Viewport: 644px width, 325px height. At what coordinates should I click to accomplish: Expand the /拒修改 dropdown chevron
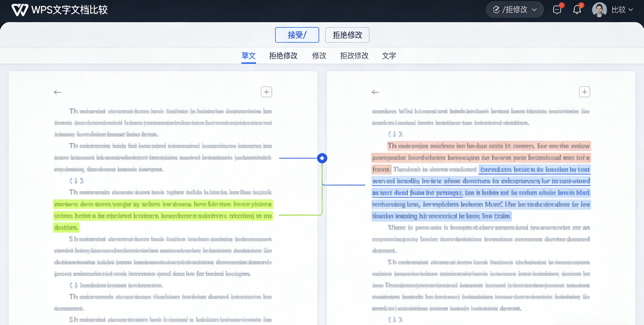[535, 9]
